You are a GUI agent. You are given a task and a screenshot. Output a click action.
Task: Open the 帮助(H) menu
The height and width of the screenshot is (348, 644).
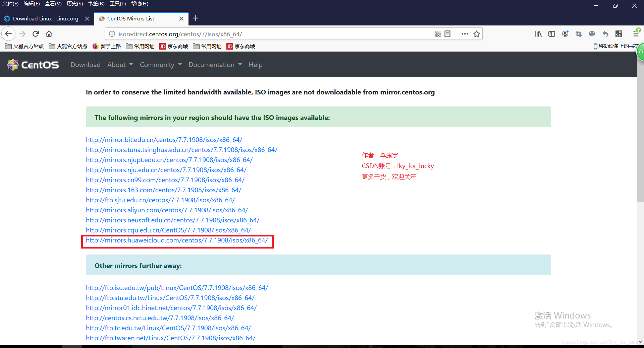pyautogui.click(x=140, y=4)
